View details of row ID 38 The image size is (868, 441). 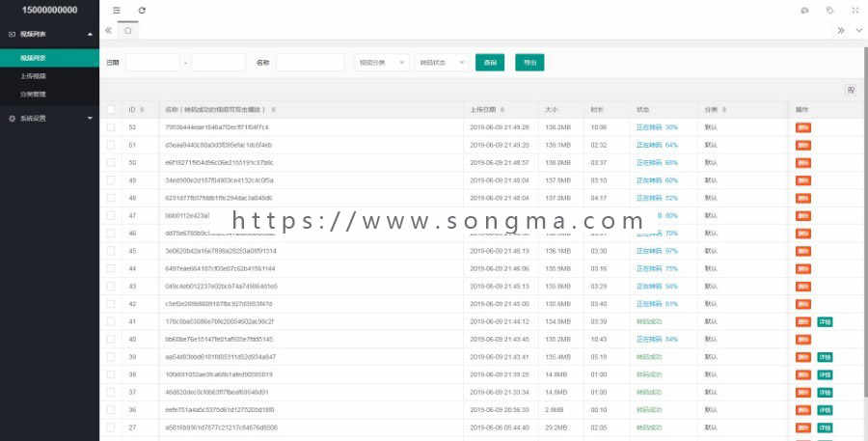825,375
